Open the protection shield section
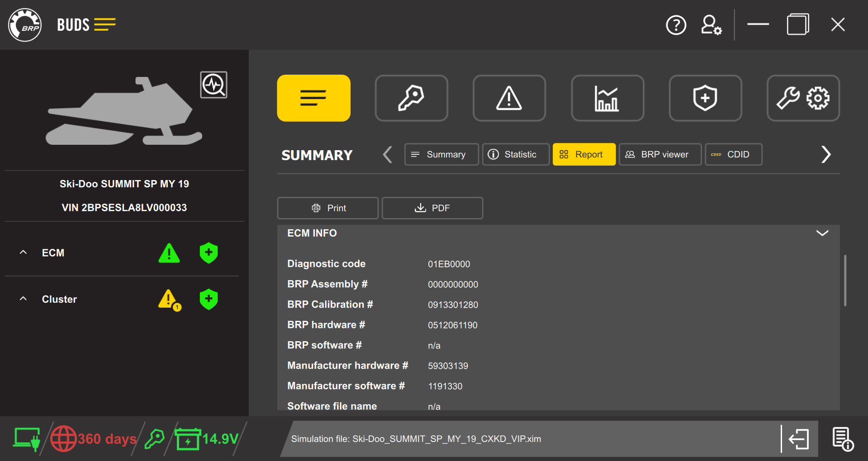868x461 pixels. [x=705, y=98]
